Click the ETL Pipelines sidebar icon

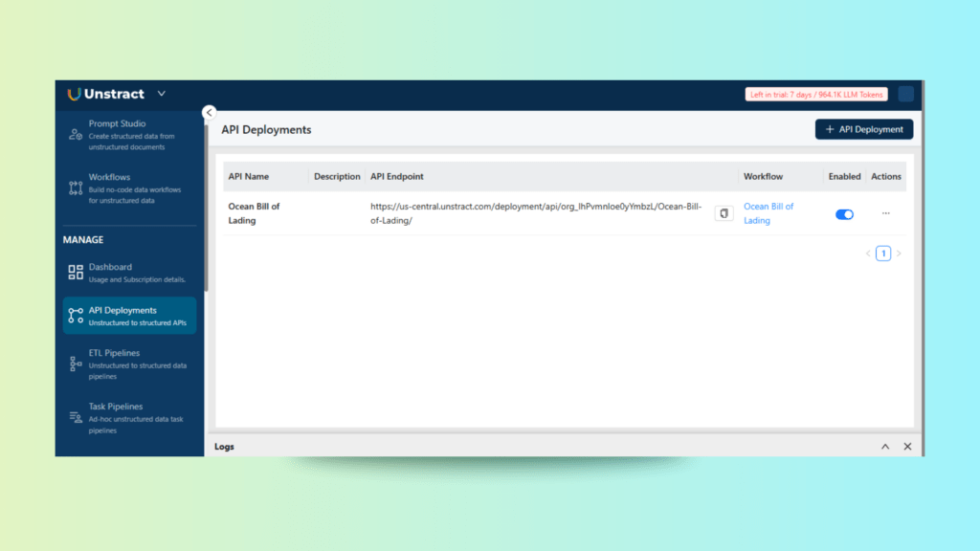coord(76,364)
